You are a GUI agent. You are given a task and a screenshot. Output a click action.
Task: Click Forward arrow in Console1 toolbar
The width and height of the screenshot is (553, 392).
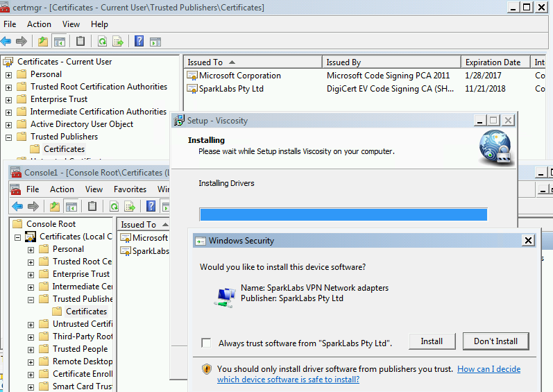(x=33, y=206)
